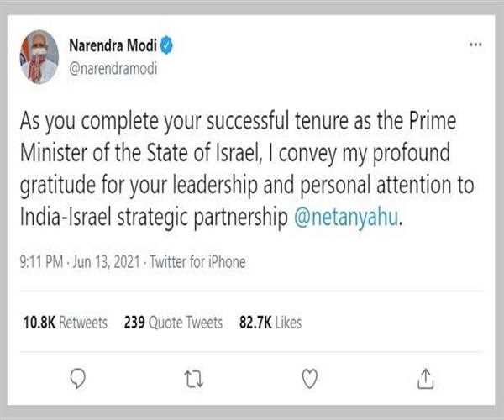
Task: Click the Twitter for iPhone source label
Action: coord(198,262)
